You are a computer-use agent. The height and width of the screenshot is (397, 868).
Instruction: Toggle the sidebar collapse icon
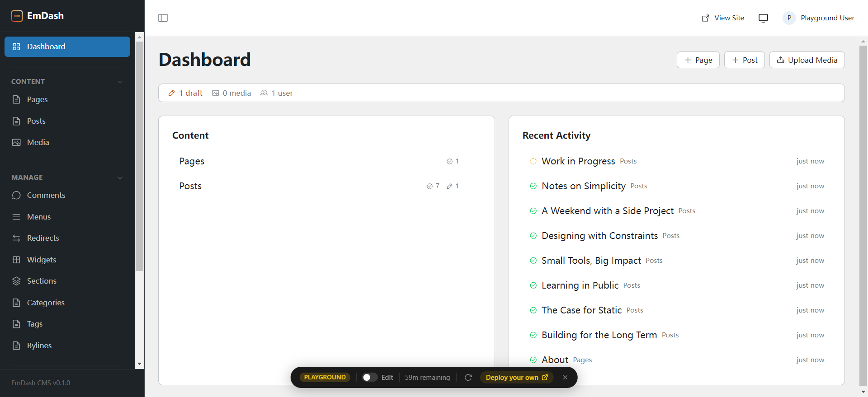coord(163,18)
